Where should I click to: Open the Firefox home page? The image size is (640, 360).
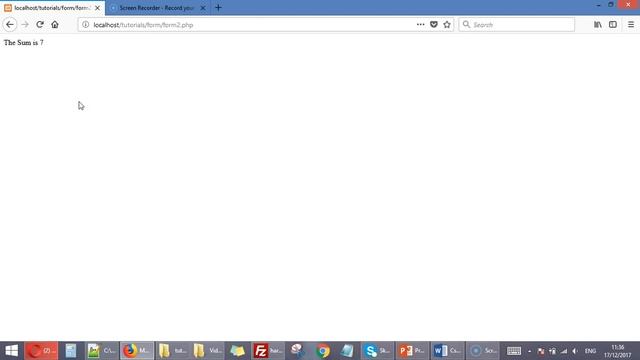click(x=55, y=24)
